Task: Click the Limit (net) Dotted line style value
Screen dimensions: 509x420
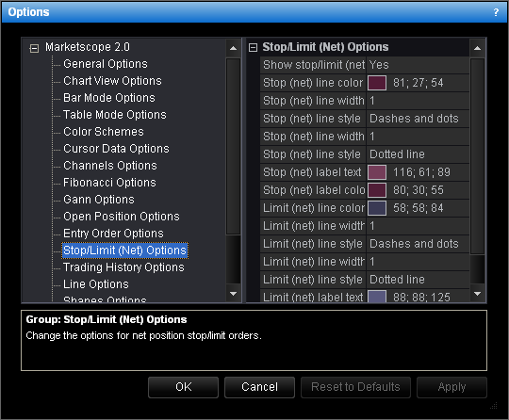Action: point(418,280)
